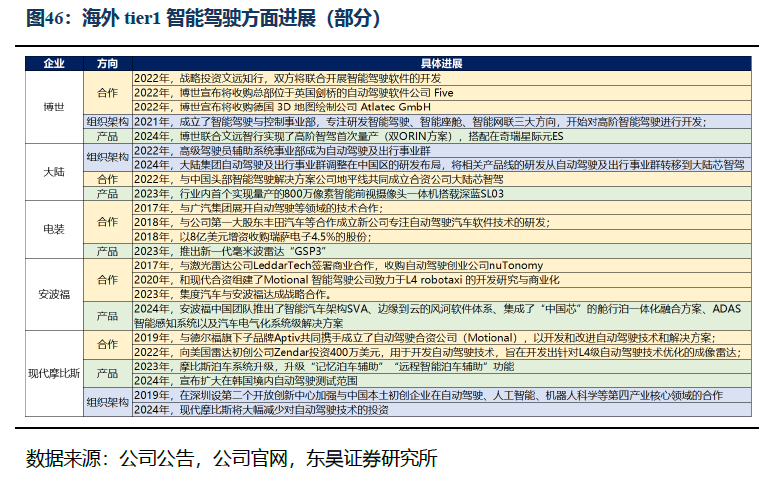
Task: Click the 博世 company cell
Action: tap(54, 107)
